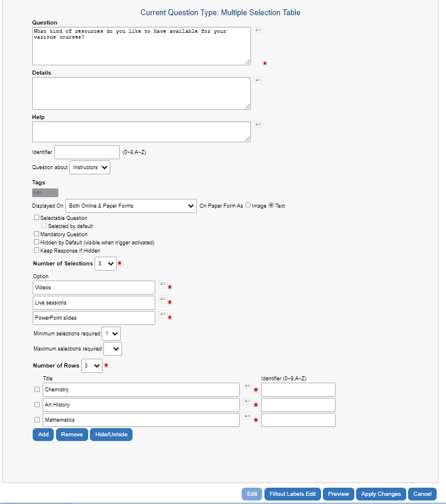Click the Mathematics row identifier field
This screenshot has width=446, height=504.
pos(298,420)
